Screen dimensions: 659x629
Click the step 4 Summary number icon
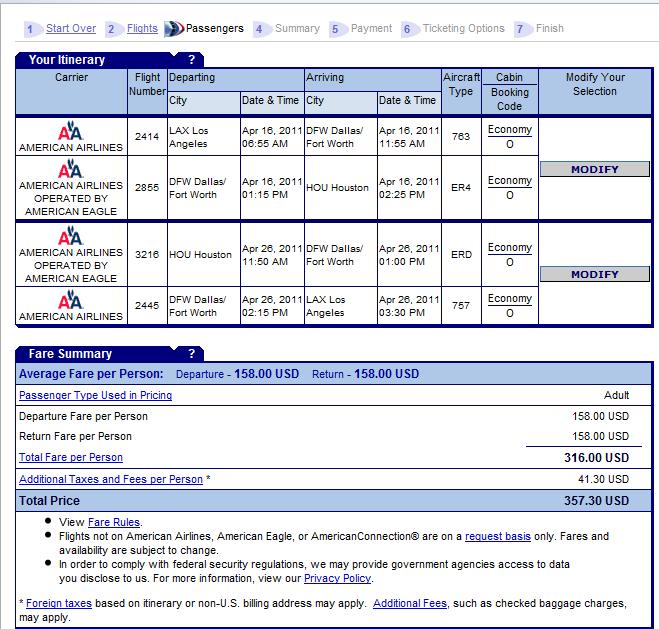(x=262, y=29)
